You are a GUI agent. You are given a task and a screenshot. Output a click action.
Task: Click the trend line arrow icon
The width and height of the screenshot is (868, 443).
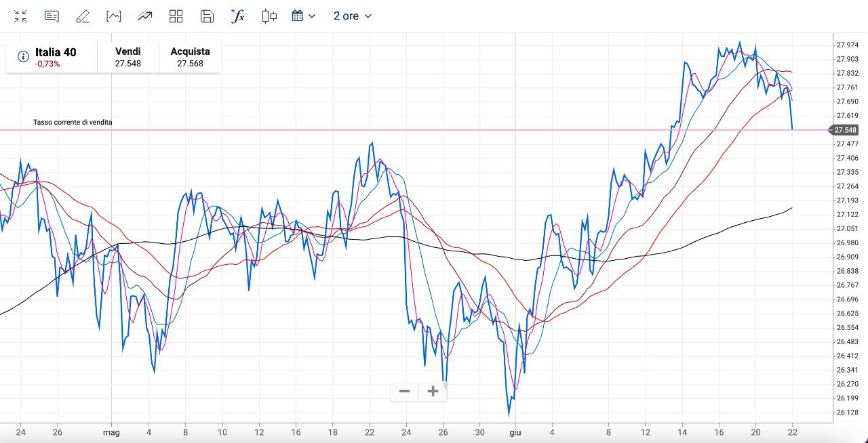pyautogui.click(x=144, y=16)
